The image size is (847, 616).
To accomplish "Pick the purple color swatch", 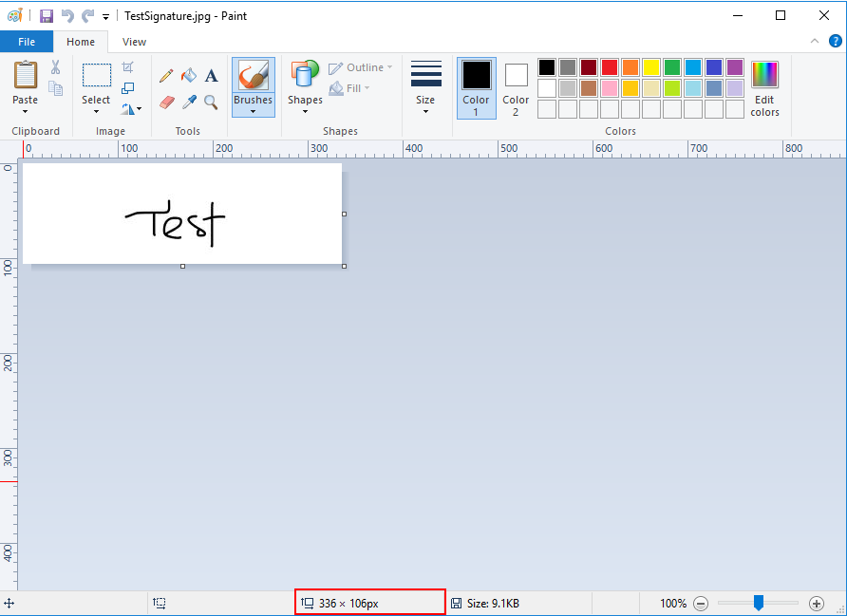I will pos(735,67).
